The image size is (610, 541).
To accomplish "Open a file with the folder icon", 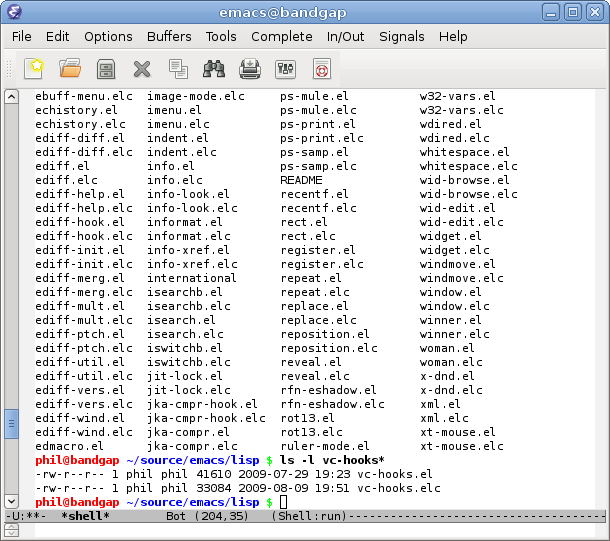I will pyautogui.click(x=70, y=69).
